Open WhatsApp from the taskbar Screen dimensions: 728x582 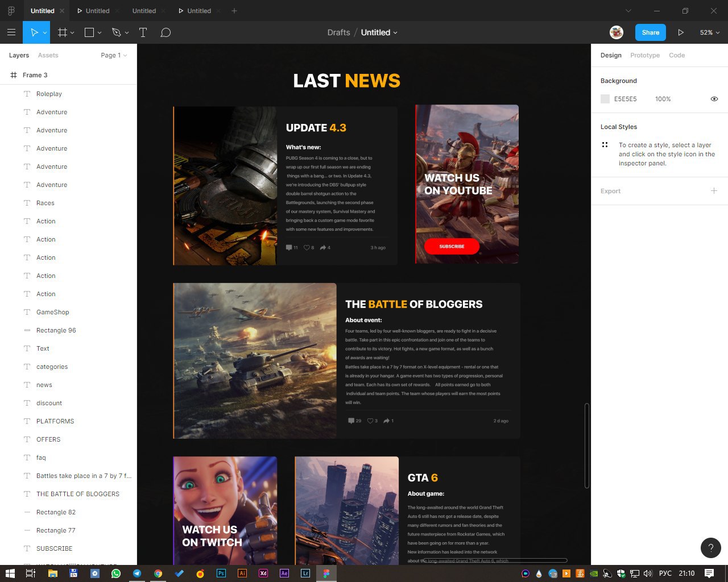[x=116, y=573]
